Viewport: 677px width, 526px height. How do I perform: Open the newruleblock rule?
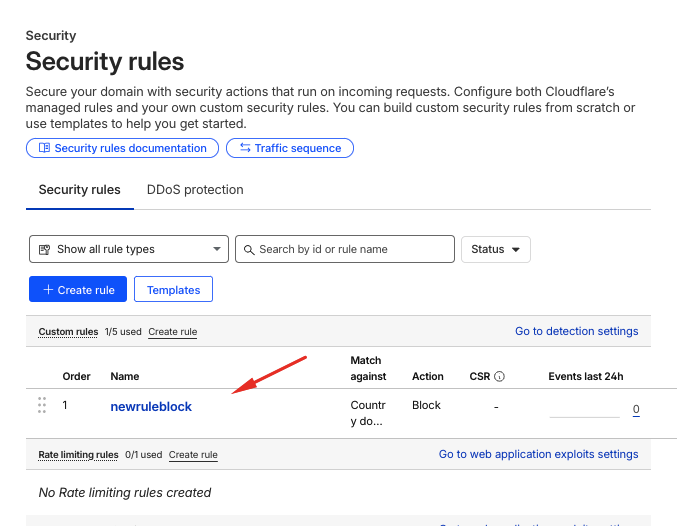(x=151, y=406)
